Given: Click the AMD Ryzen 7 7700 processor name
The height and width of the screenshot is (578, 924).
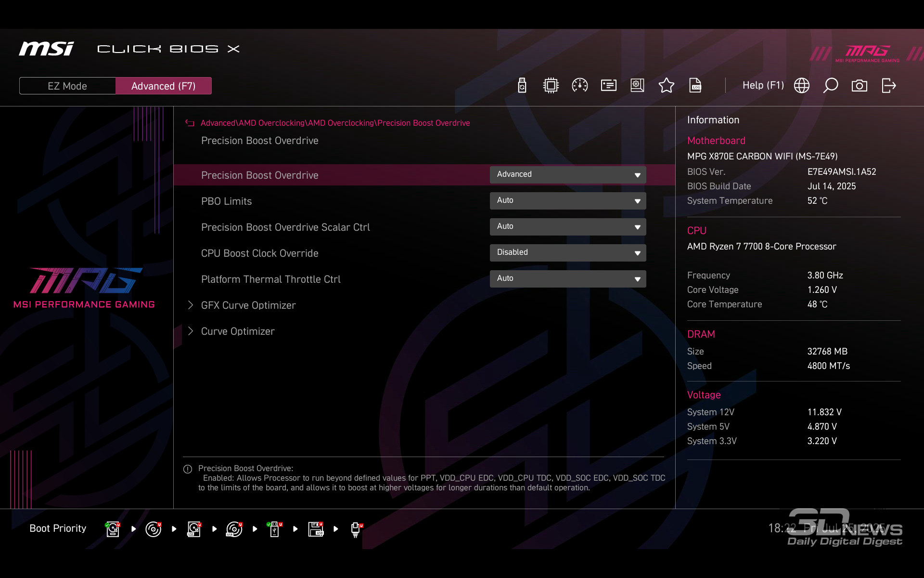Looking at the screenshot, I should [x=762, y=247].
